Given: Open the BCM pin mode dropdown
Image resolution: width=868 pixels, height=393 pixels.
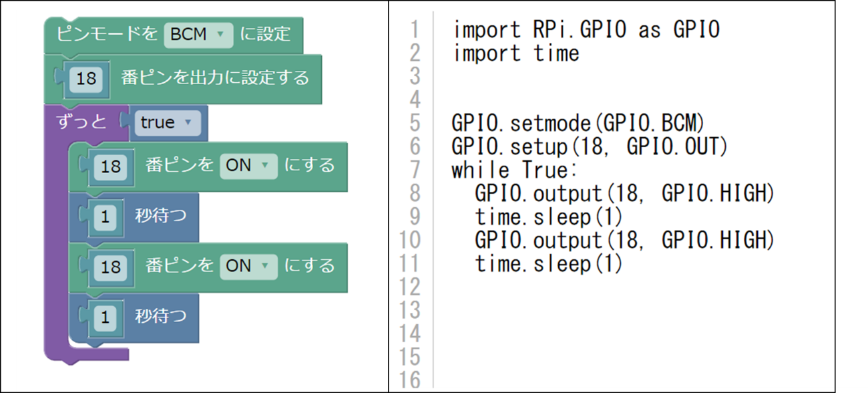Looking at the screenshot, I should [198, 34].
